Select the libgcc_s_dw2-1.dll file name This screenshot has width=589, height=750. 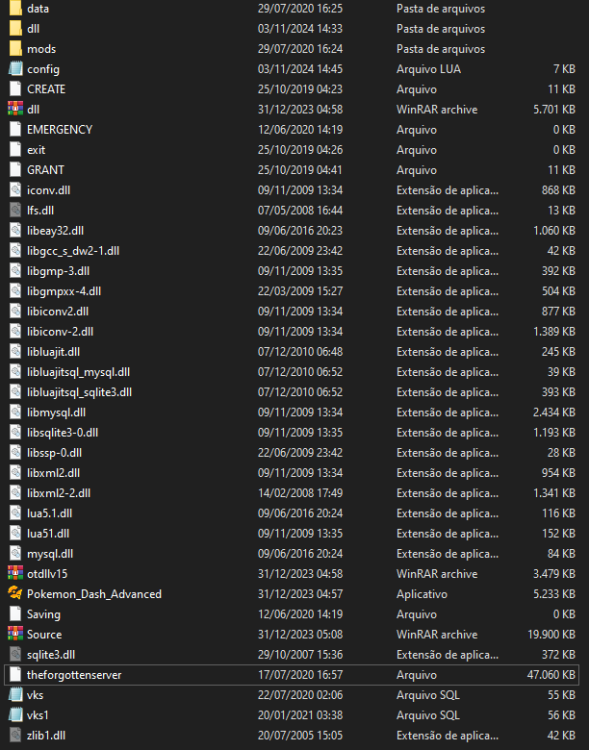point(73,251)
